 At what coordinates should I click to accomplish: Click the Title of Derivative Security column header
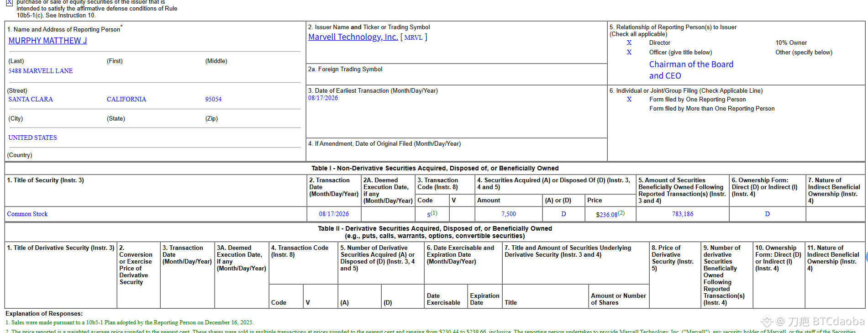61,248
